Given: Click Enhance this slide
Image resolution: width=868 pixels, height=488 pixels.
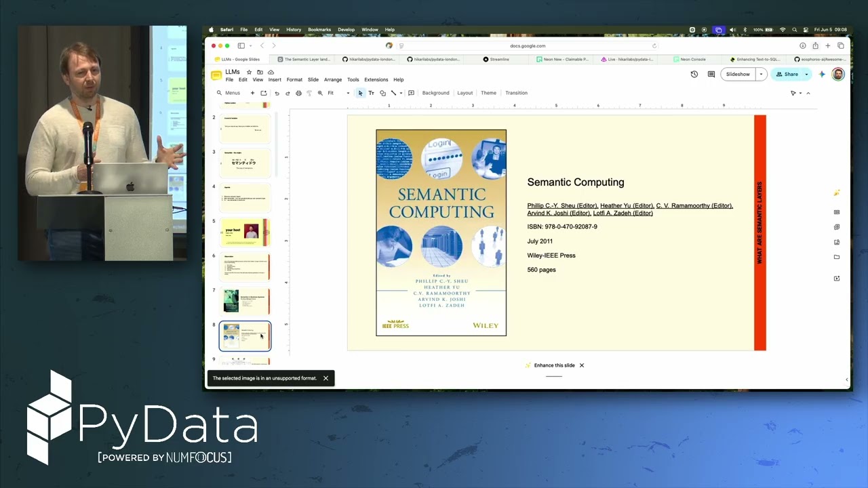Looking at the screenshot, I should point(550,365).
